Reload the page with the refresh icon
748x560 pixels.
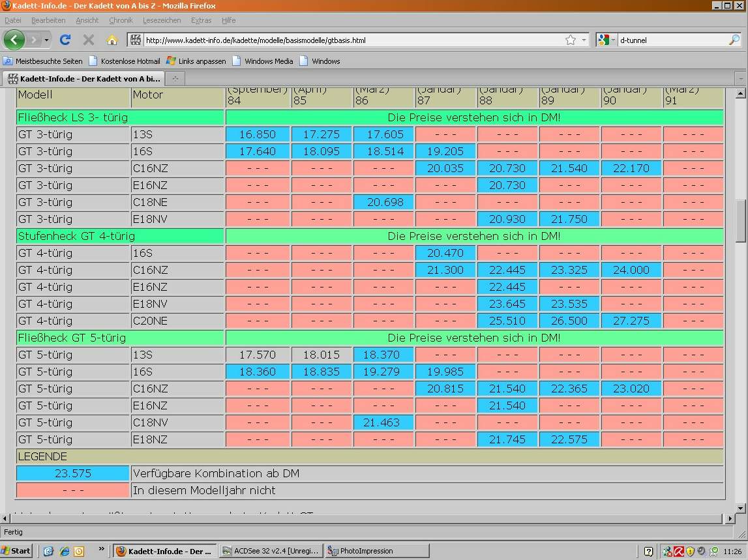click(65, 40)
